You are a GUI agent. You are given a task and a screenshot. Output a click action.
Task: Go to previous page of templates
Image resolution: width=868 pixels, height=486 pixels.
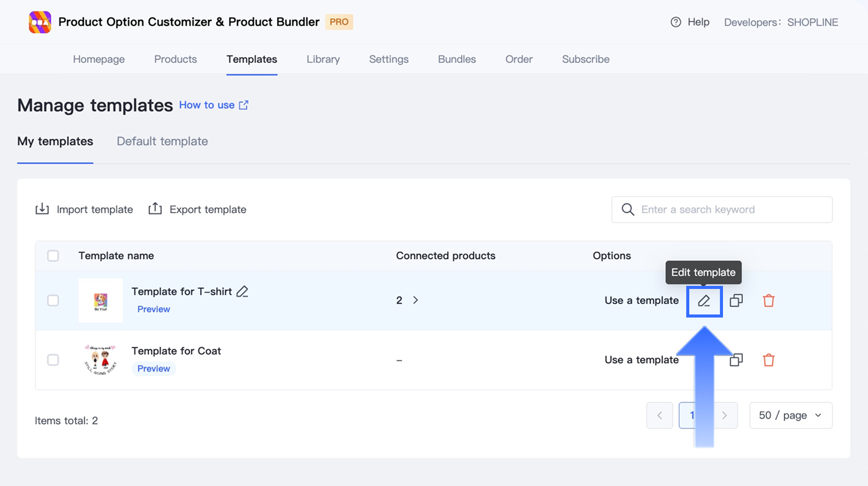659,416
